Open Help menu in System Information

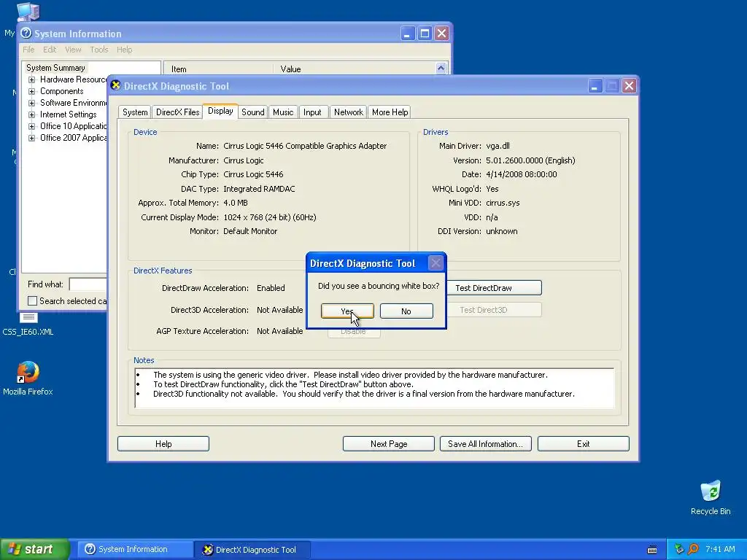[124, 50]
